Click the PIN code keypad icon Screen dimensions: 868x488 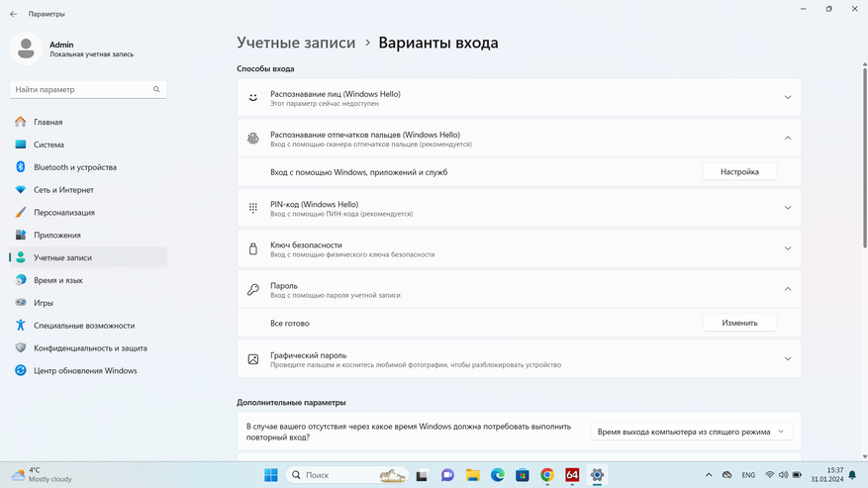tap(253, 208)
